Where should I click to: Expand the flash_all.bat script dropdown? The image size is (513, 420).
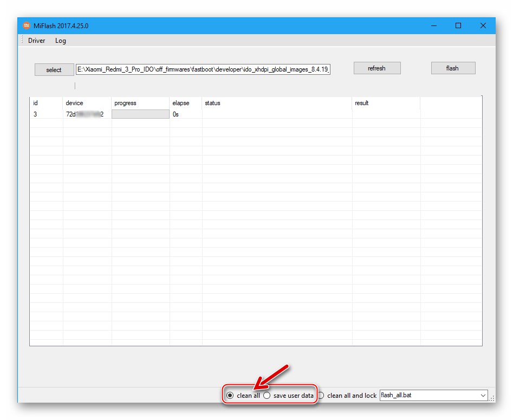[x=483, y=396]
